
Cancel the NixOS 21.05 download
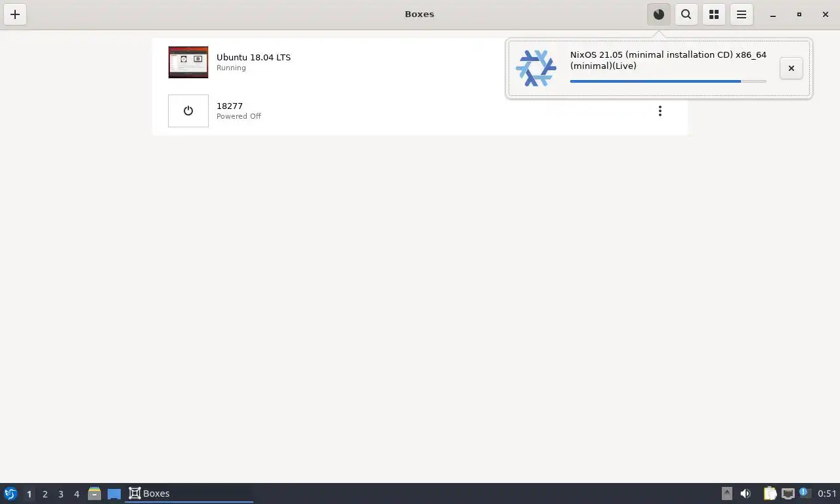click(791, 68)
